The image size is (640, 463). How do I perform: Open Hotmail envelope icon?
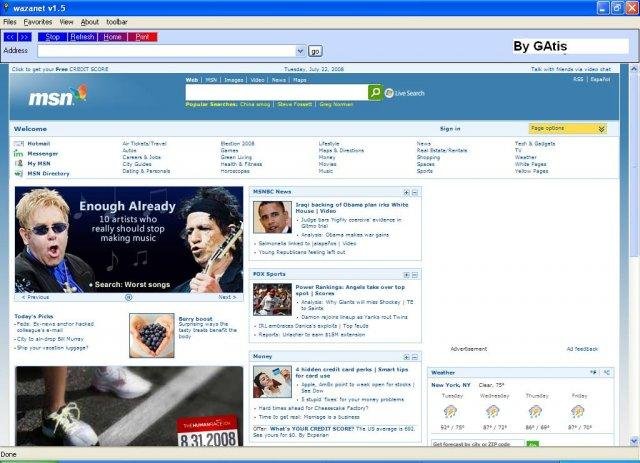(19, 144)
